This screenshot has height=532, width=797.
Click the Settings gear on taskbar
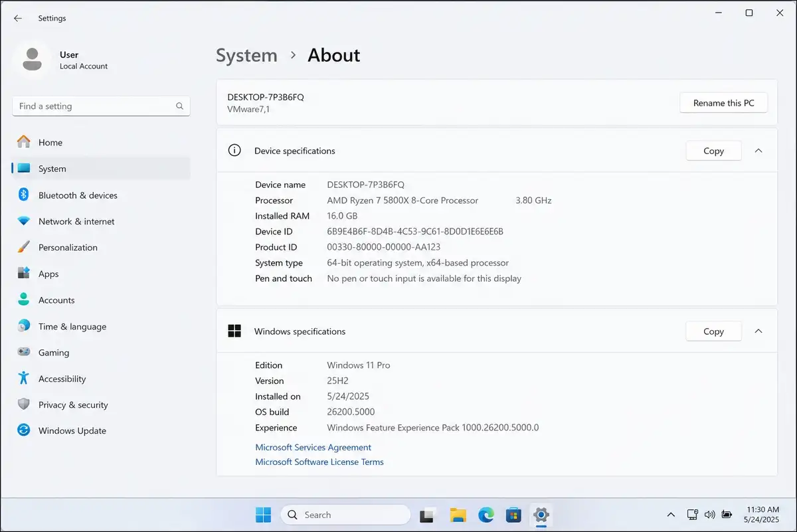(x=542, y=515)
